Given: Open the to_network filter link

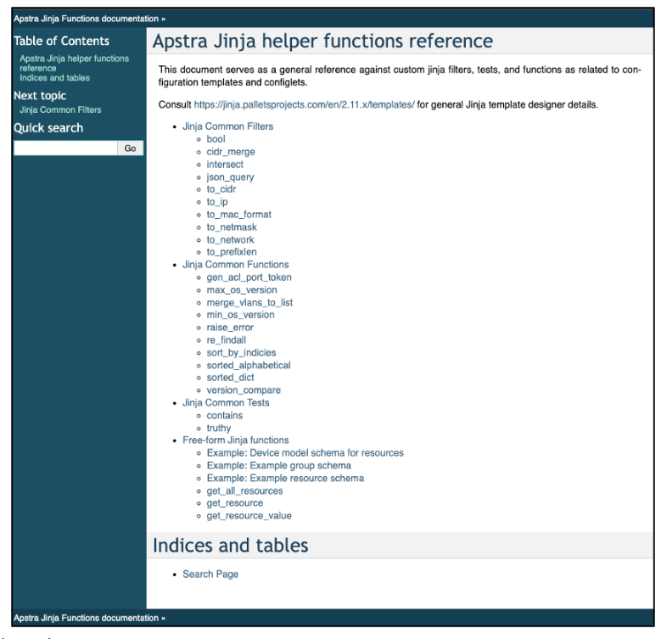Looking at the screenshot, I should tap(230, 240).
